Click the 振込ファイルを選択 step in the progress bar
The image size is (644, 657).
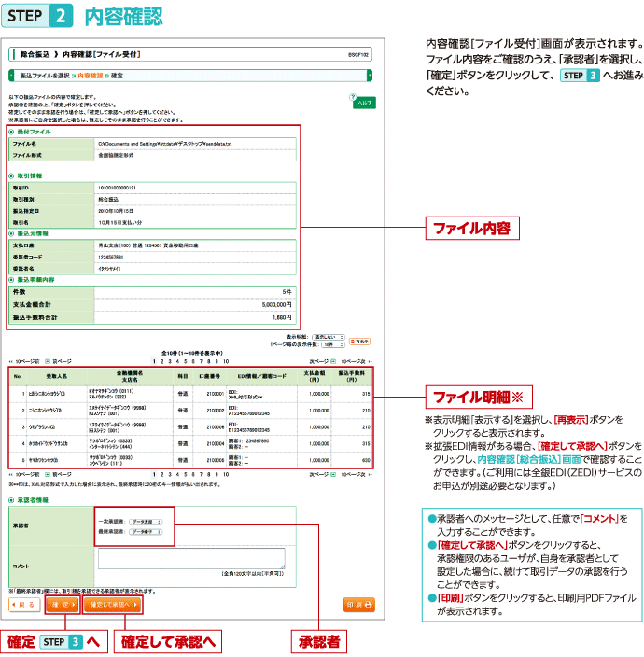coord(45,76)
